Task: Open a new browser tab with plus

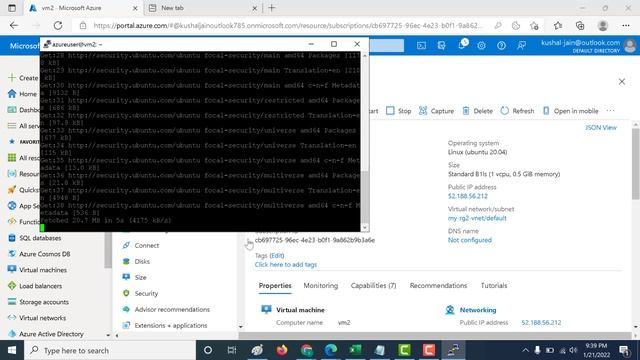Action: pos(272,8)
